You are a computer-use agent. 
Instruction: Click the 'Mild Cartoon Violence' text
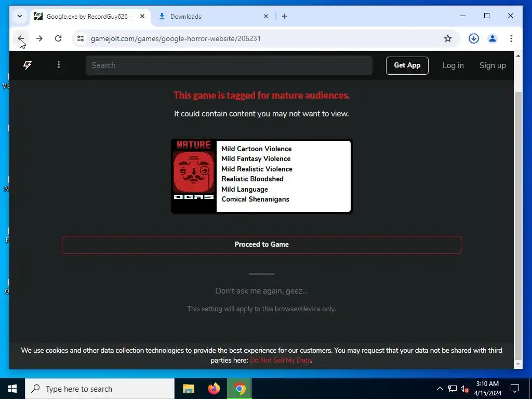(257, 149)
